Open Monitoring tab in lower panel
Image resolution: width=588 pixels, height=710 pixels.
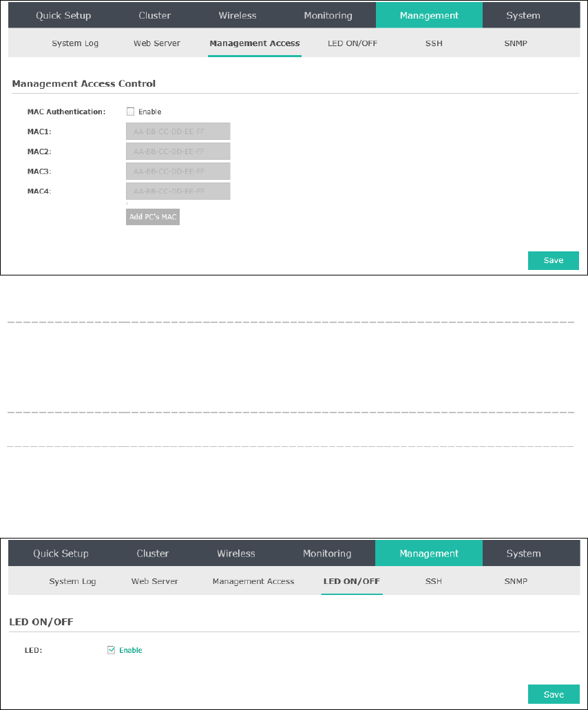(327, 553)
